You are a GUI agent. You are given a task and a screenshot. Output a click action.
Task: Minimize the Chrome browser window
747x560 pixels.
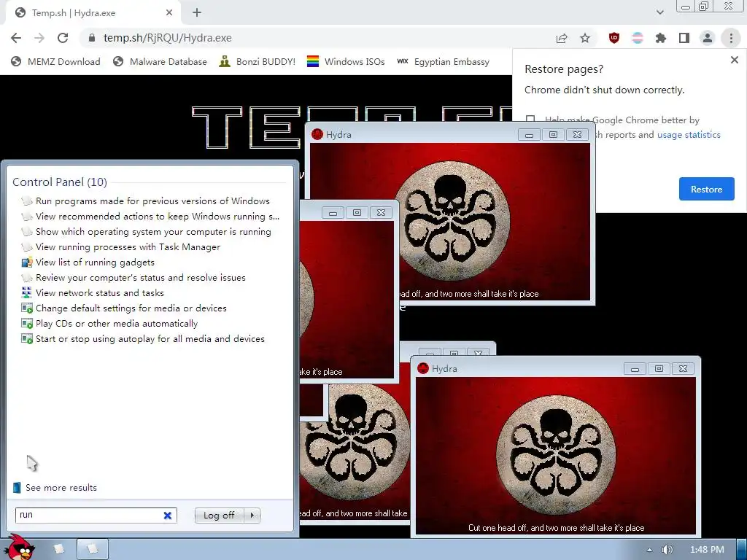tap(686, 6)
